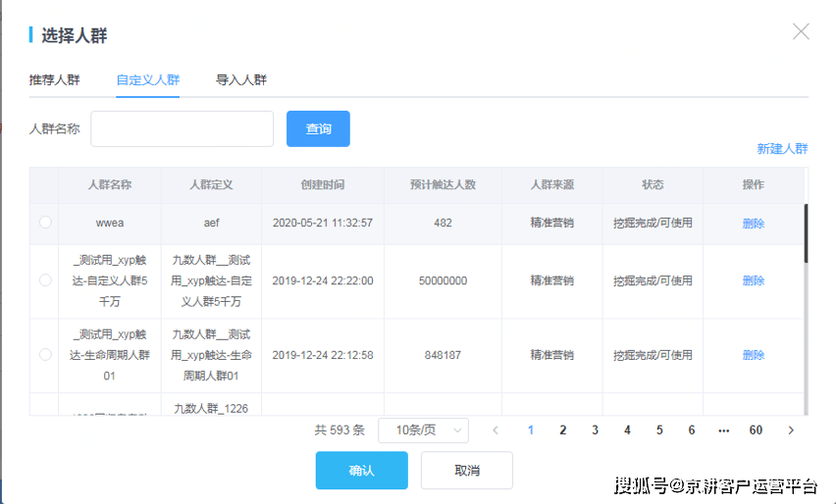Delete the wwea audience row
The width and height of the screenshot is (836, 504).
click(754, 224)
